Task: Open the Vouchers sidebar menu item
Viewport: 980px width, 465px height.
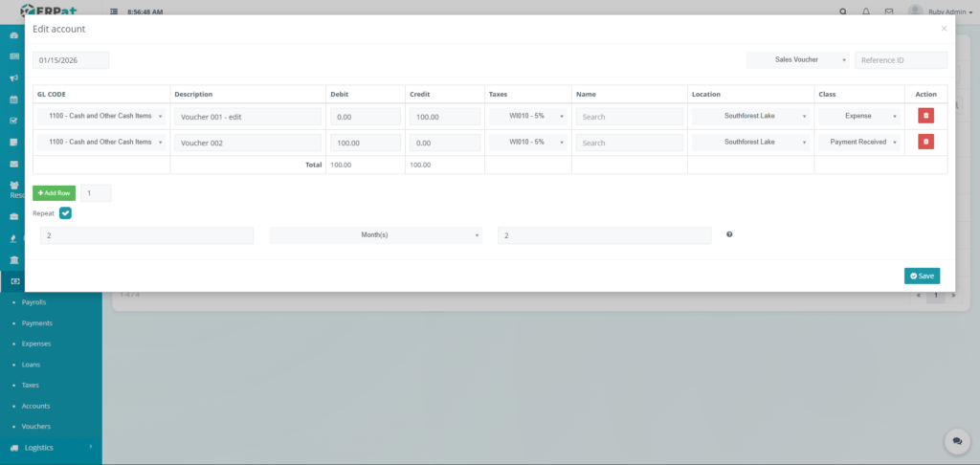Action: 36,426
